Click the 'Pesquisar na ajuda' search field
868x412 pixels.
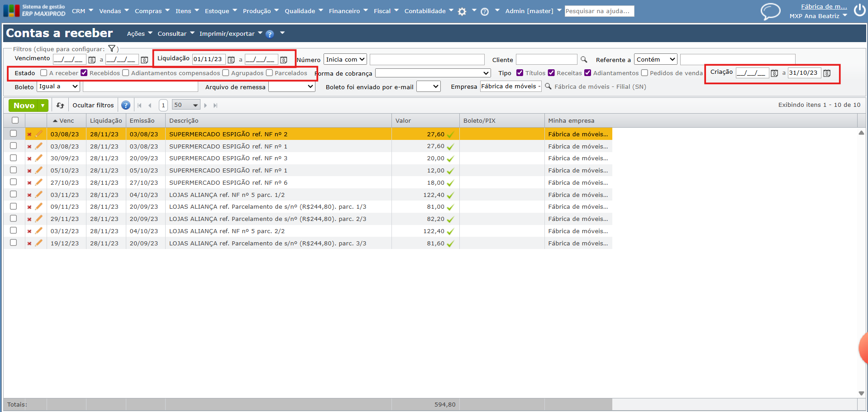(x=599, y=11)
